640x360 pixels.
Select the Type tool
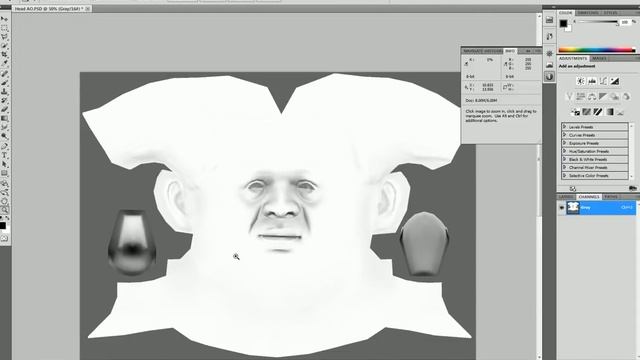coord(4,155)
